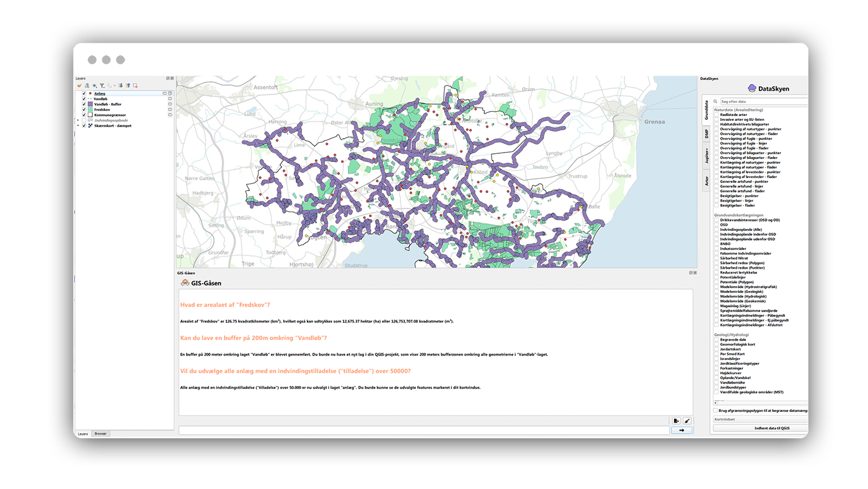Open the manage map themes eye dropdown
Viewport: 868px width, 489px height.
94,86
